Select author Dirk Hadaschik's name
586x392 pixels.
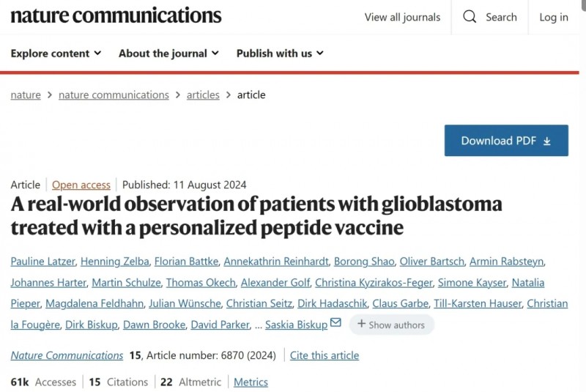[332, 303]
